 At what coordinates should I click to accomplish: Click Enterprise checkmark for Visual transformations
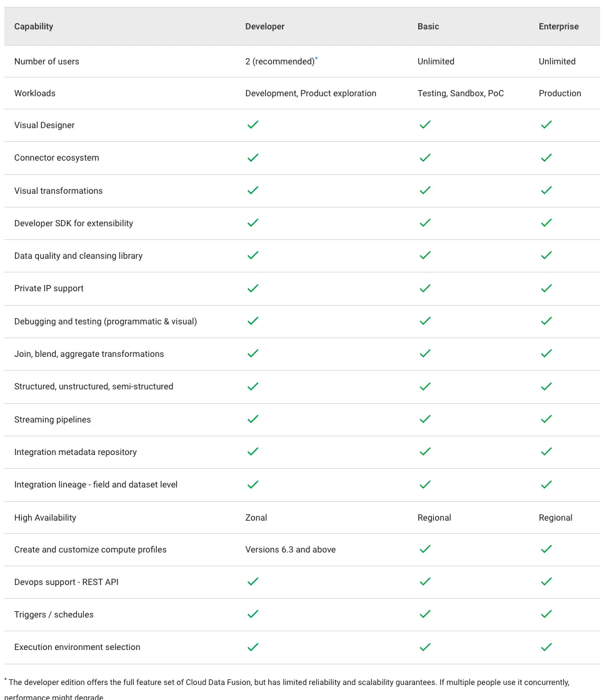(546, 190)
